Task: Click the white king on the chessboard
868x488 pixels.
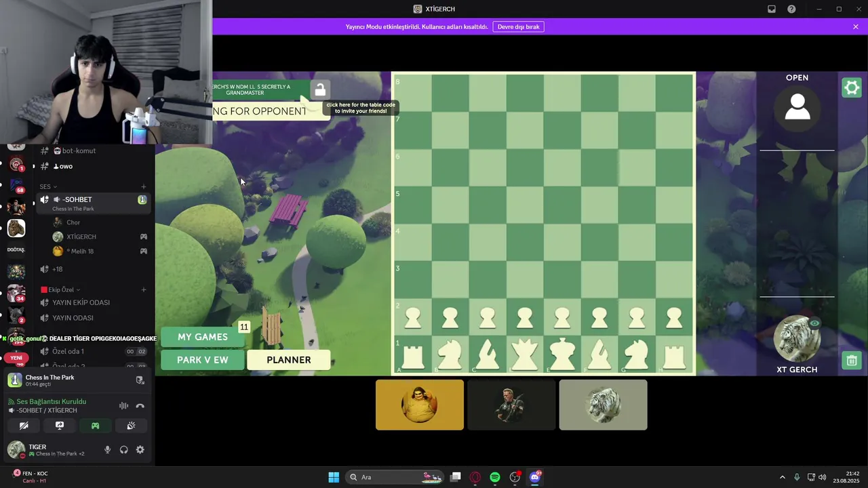Action: coord(562,354)
